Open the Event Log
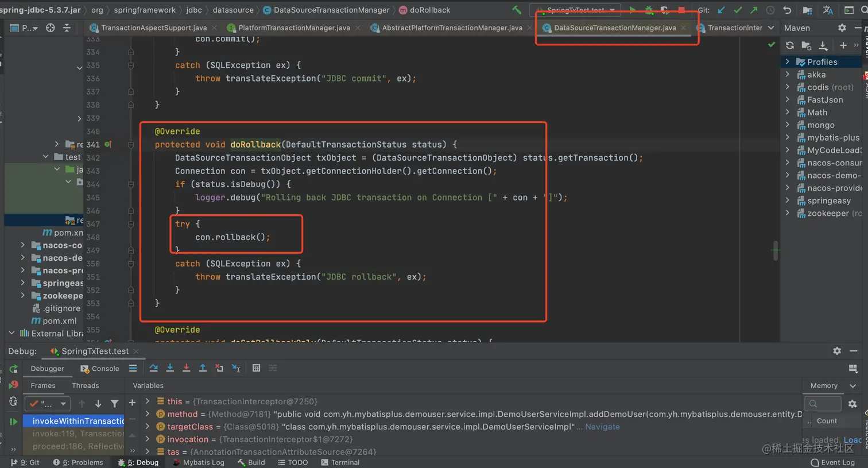 pos(832,462)
